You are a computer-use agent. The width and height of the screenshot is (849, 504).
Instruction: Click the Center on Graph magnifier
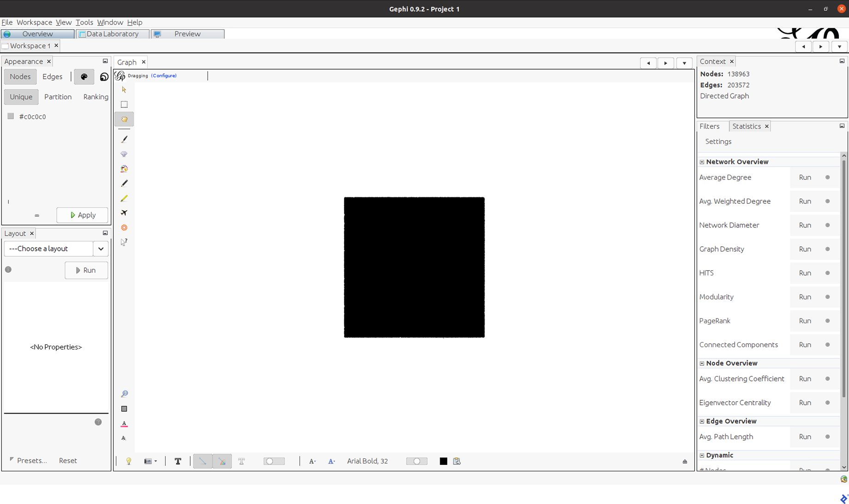124,394
